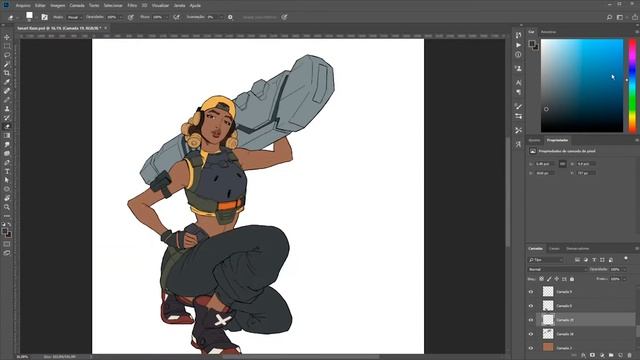This screenshot has height=360, width=640.
Task: Select the Camada 8 layer thumbnail
Action: [548, 305]
